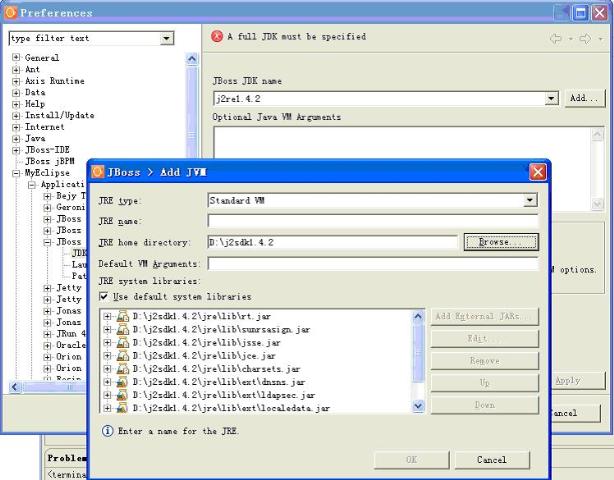Click the red error icon in Preferences header

[217, 36]
